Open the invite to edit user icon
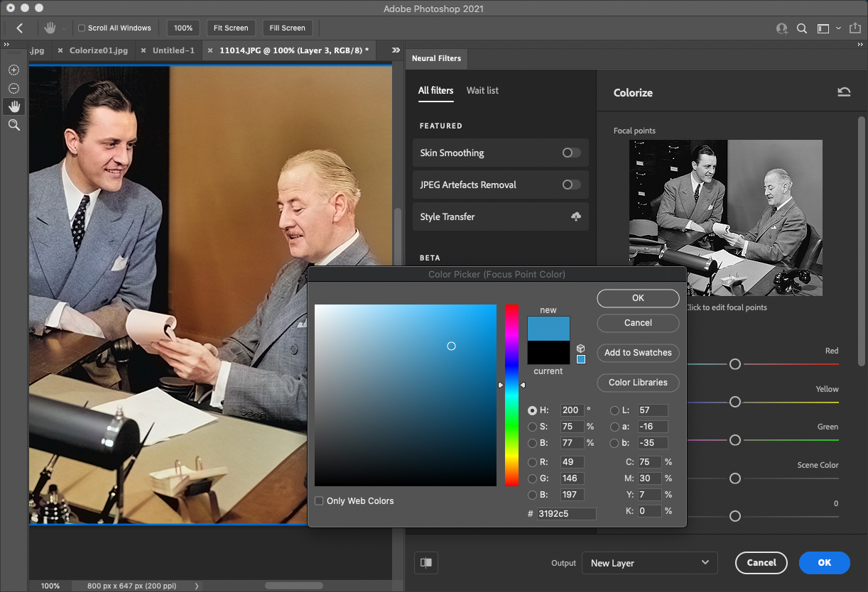The image size is (868, 592). [782, 28]
